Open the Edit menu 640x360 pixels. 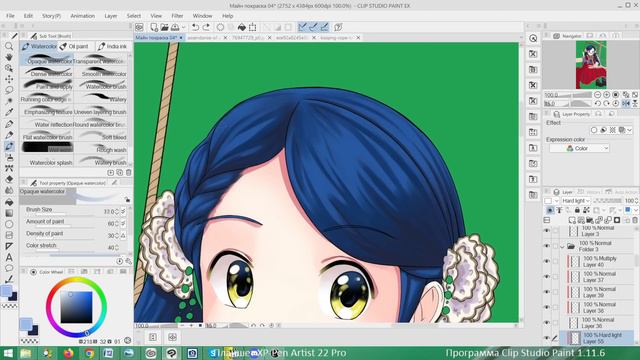click(28, 16)
